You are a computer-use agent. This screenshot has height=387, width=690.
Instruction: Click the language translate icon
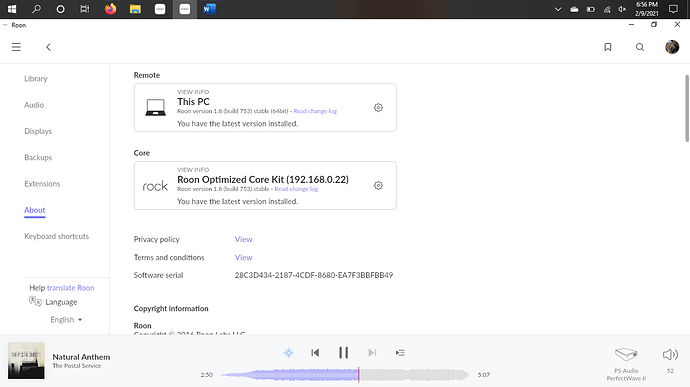click(x=35, y=302)
